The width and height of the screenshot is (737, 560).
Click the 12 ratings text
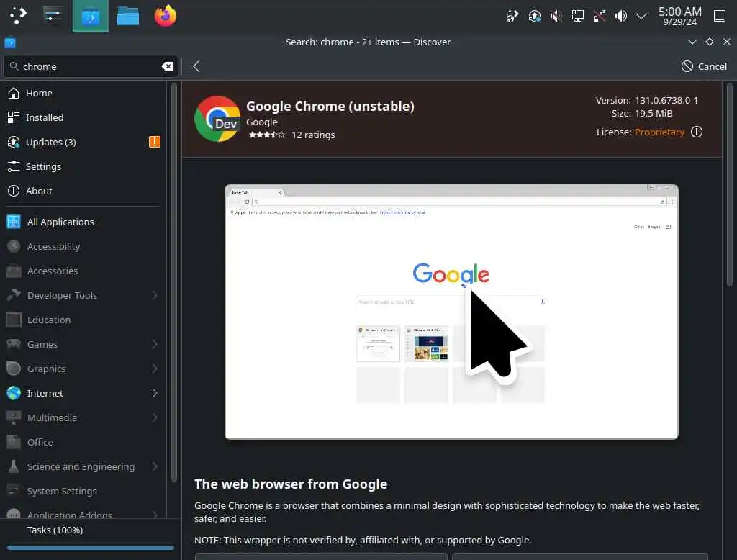click(x=313, y=135)
